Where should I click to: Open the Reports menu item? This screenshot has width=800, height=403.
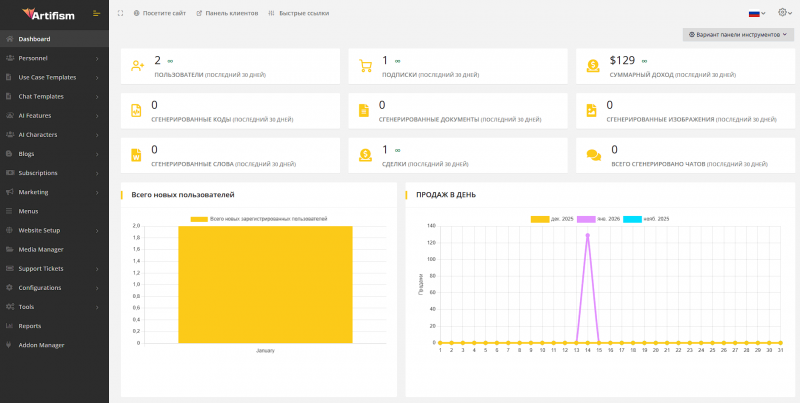point(54,326)
